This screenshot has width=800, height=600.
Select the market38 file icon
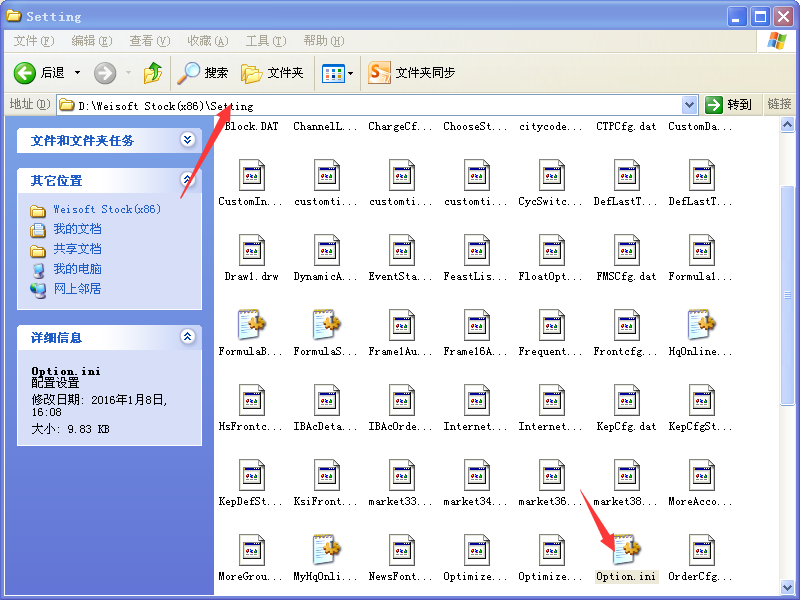[626, 475]
